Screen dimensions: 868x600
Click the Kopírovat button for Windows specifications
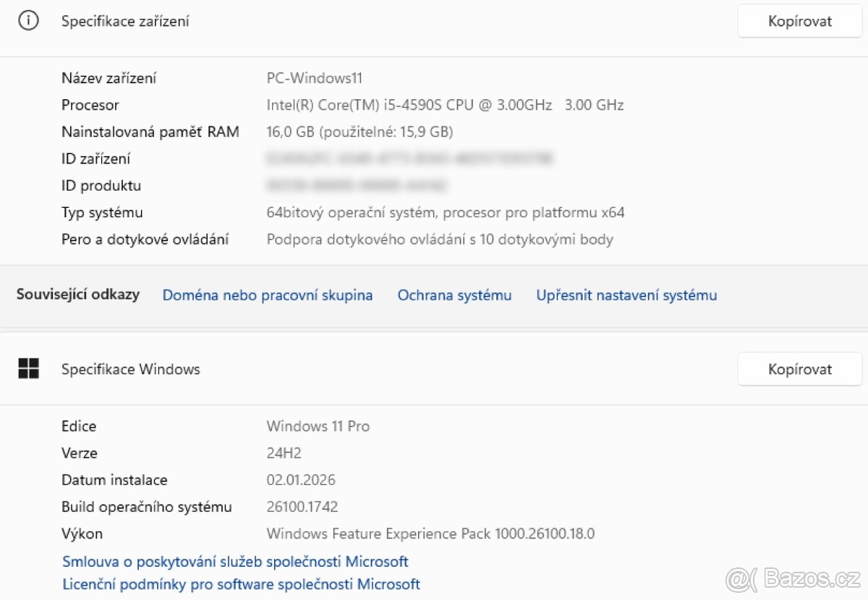click(x=799, y=369)
